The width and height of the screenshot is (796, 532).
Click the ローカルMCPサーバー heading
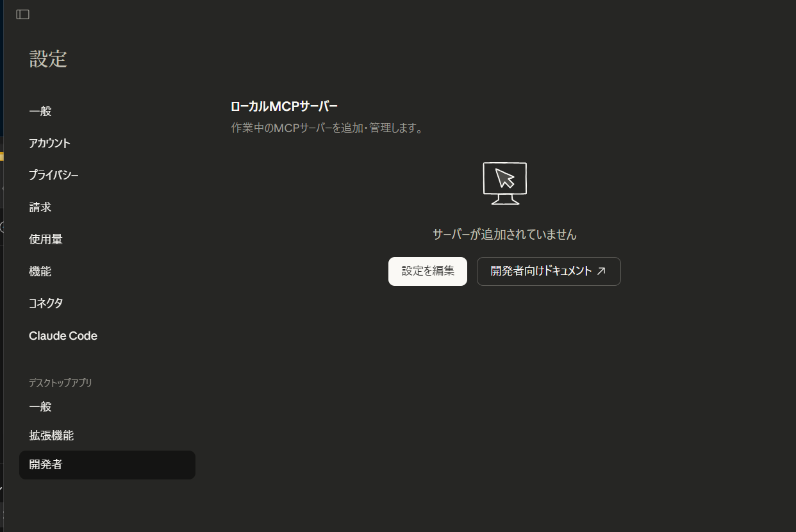(x=284, y=106)
